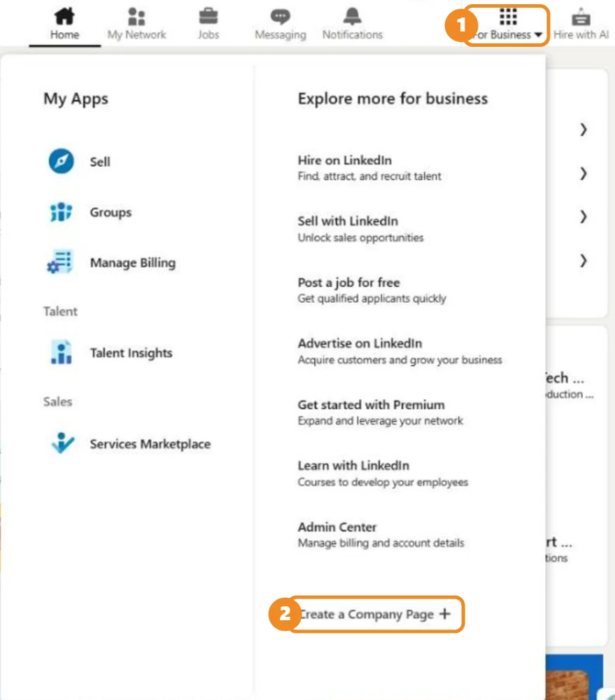The width and height of the screenshot is (615, 700).
Task: Click the Manage Billing icon
Action: (x=60, y=262)
